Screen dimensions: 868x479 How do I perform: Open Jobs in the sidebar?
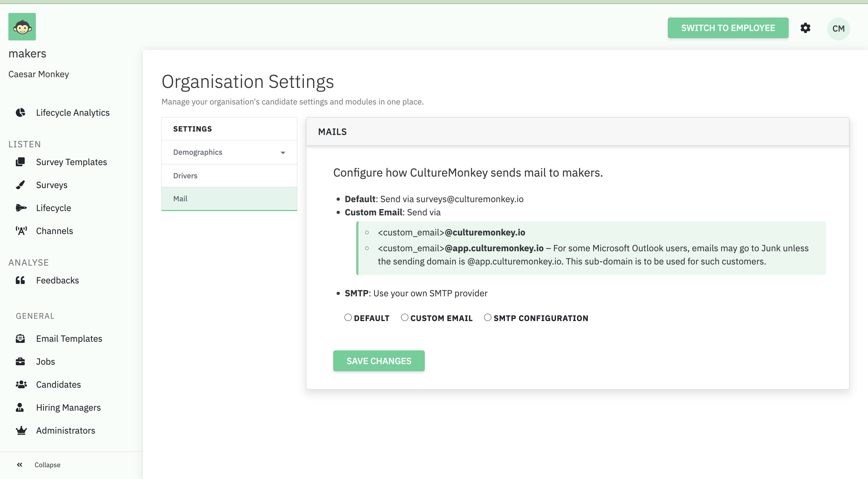tap(45, 362)
